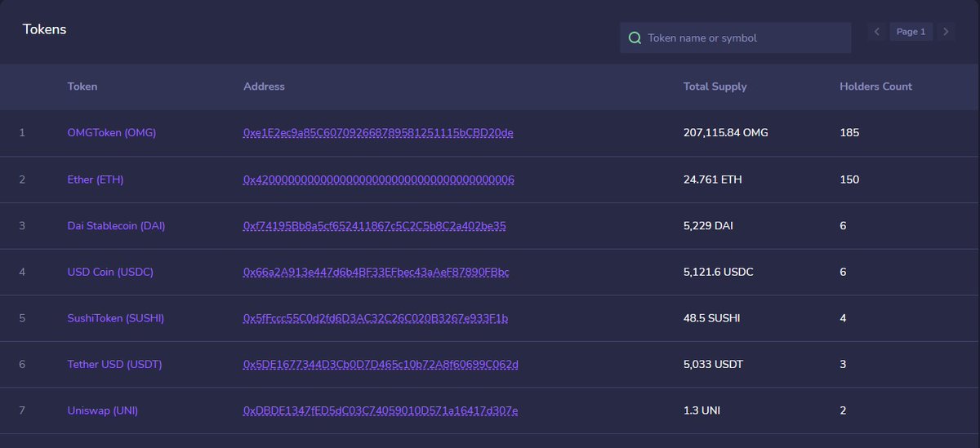This screenshot has width=980, height=448.
Task: Open USD Coin (USDC) token link
Action: 110,272
